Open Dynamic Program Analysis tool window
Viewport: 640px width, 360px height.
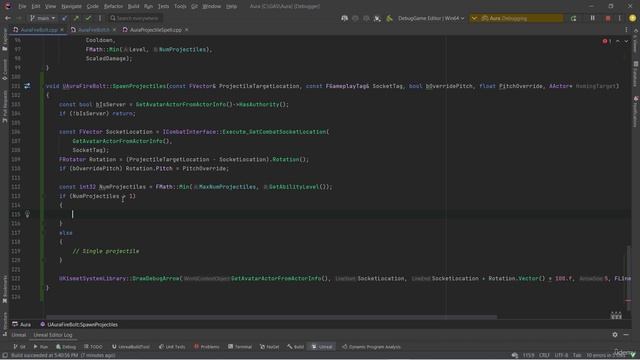(x=371, y=347)
